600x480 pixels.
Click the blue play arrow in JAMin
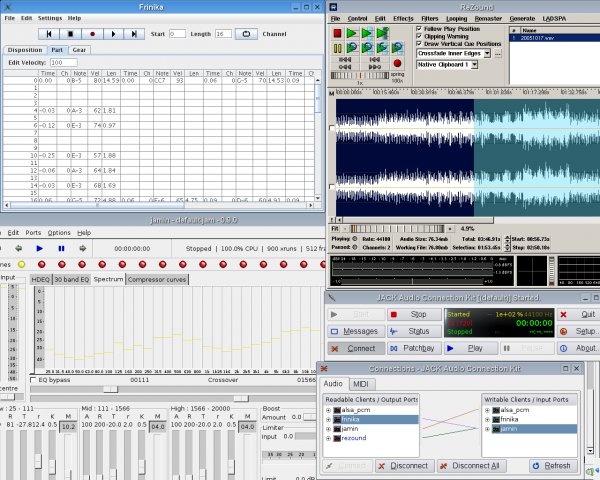click(x=40, y=248)
